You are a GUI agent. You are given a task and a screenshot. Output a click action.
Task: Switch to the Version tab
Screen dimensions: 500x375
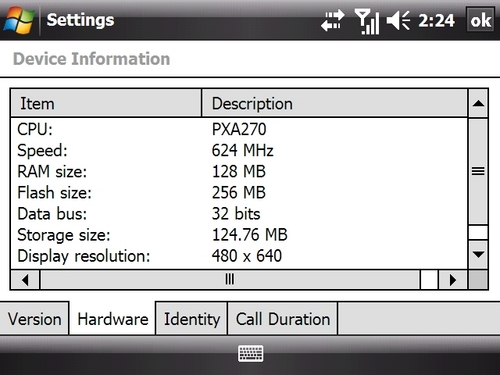coord(34,319)
